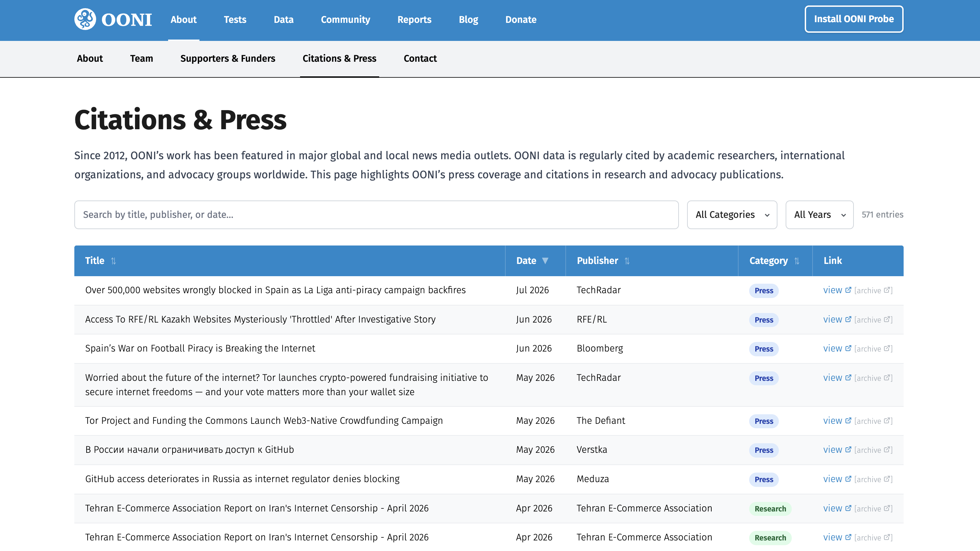Open the Tests navigation item

point(235,19)
